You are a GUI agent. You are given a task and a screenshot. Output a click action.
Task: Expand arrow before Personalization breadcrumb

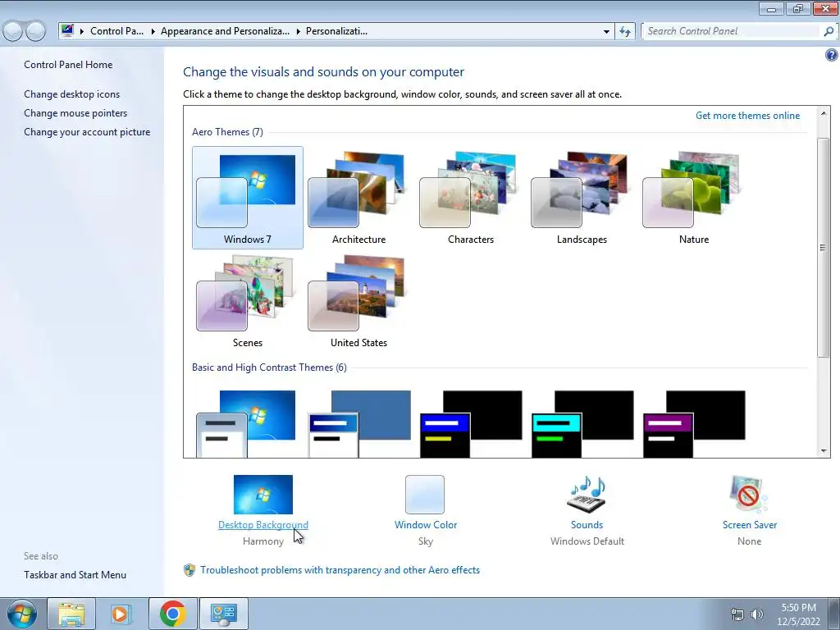[298, 32]
